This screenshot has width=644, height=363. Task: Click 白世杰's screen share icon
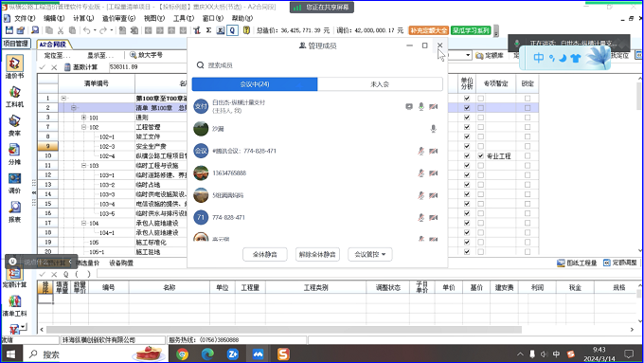tap(409, 107)
